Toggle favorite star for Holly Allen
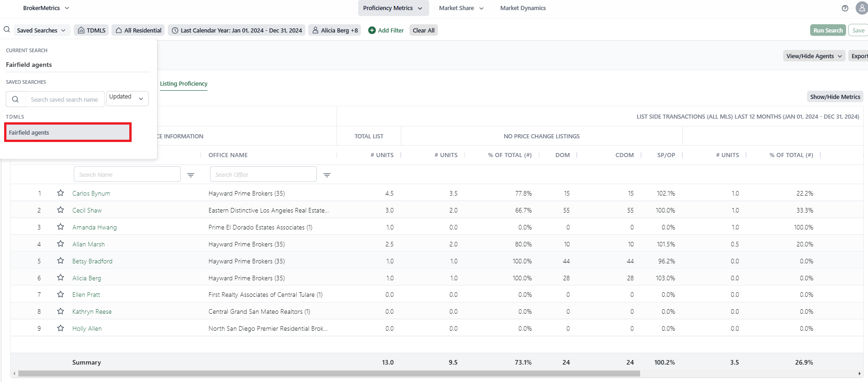This screenshot has width=868, height=382. pos(61,328)
